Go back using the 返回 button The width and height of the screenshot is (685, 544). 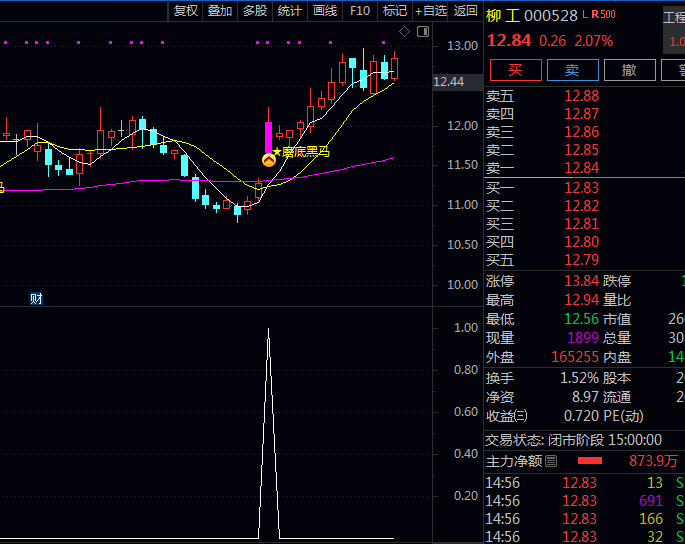(465, 10)
